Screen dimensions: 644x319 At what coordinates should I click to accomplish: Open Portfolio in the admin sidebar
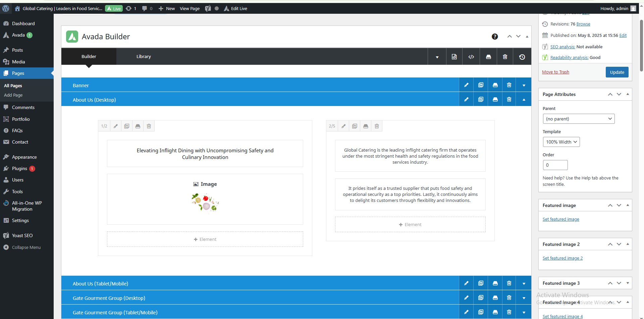click(21, 119)
